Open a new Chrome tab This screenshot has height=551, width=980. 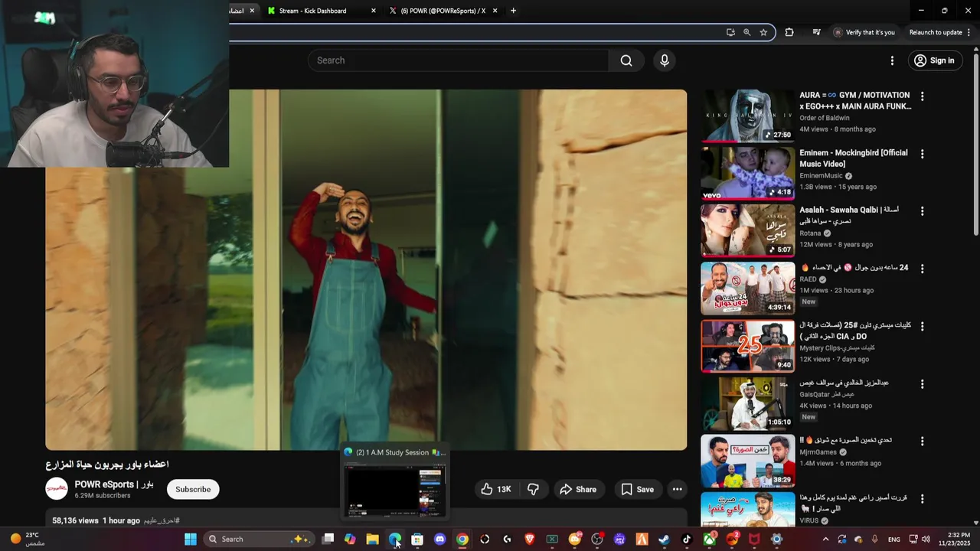[513, 11]
